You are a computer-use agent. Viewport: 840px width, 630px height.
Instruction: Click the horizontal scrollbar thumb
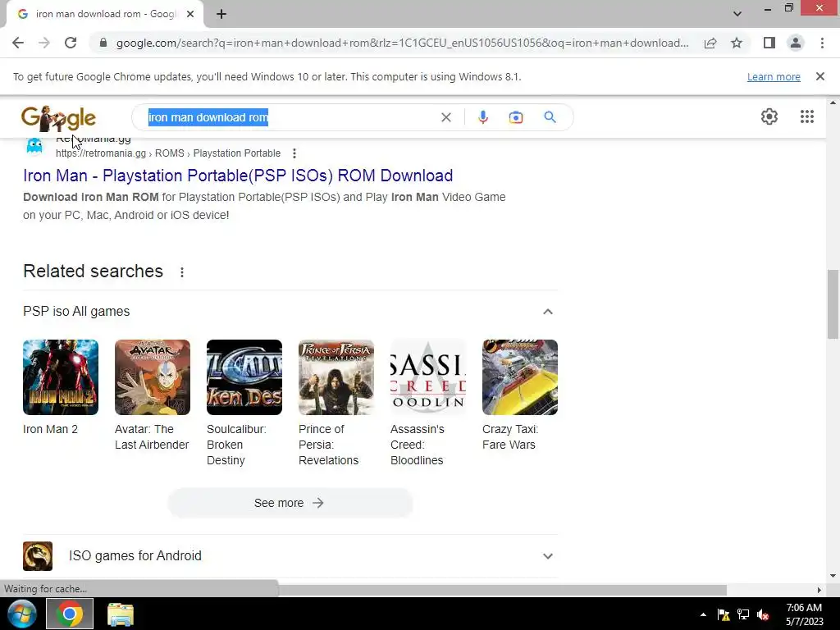(502, 590)
